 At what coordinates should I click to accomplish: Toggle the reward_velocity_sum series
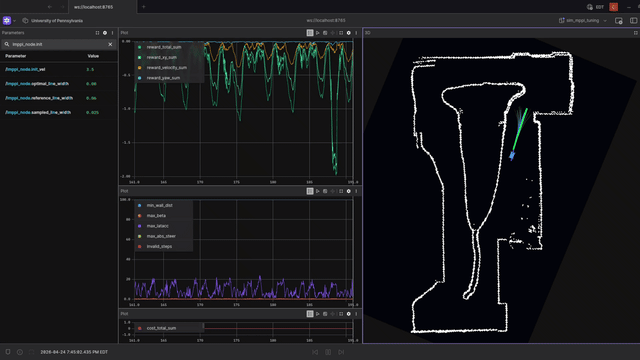tap(167, 68)
